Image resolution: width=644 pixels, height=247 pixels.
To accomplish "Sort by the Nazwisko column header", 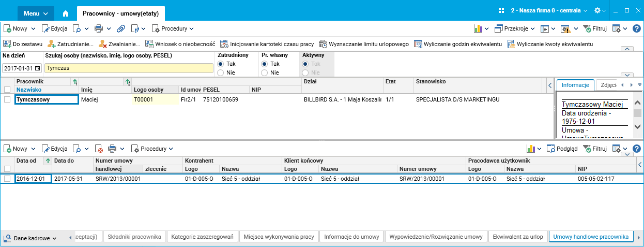I will [x=47, y=90].
